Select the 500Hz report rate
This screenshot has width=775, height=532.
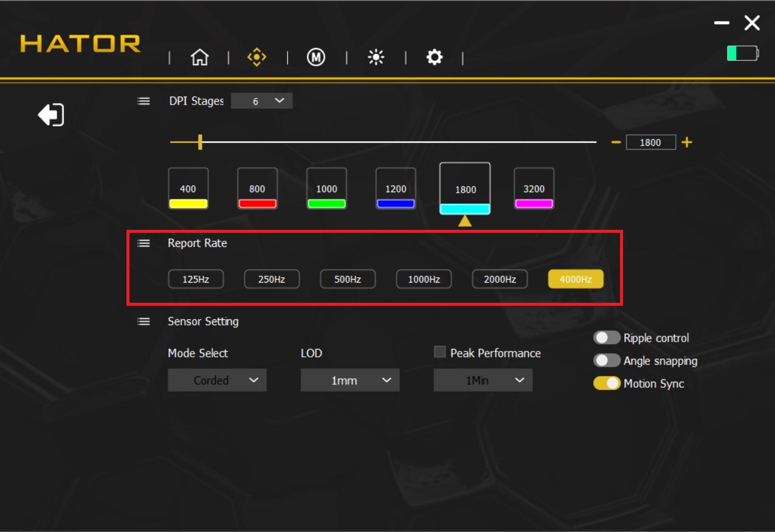[348, 279]
